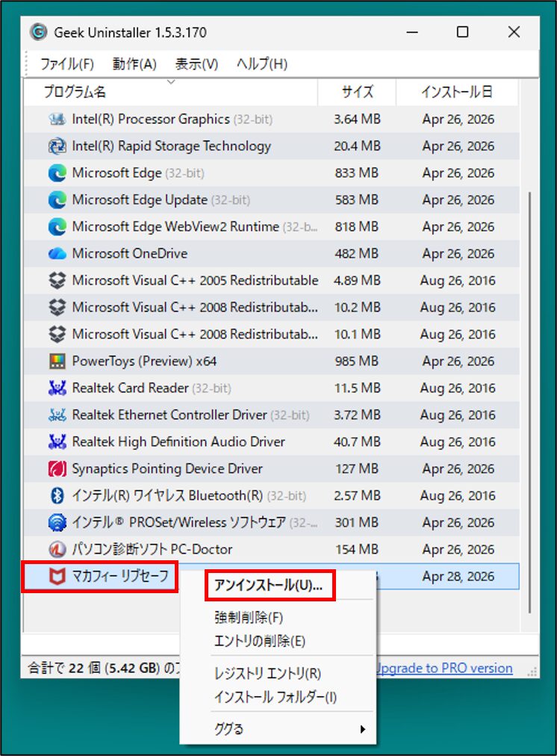The width and height of the screenshot is (557, 756).
Task: Click the マカフィー リブセーフ shield icon
Action: coord(57,576)
